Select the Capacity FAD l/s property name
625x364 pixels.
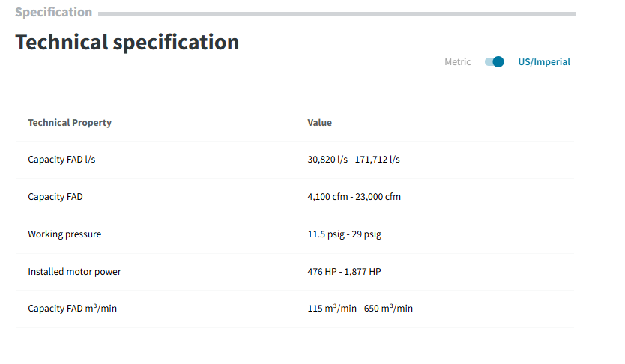[x=61, y=160]
